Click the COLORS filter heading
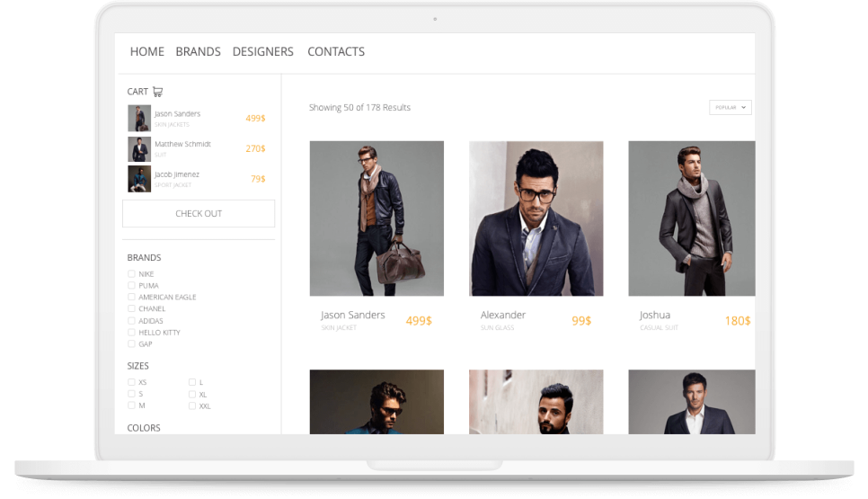868x499 pixels. coord(144,428)
